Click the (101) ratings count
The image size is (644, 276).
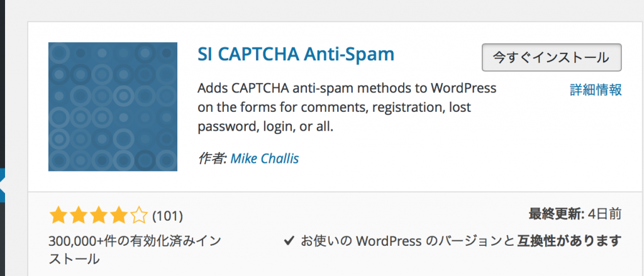point(168,217)
